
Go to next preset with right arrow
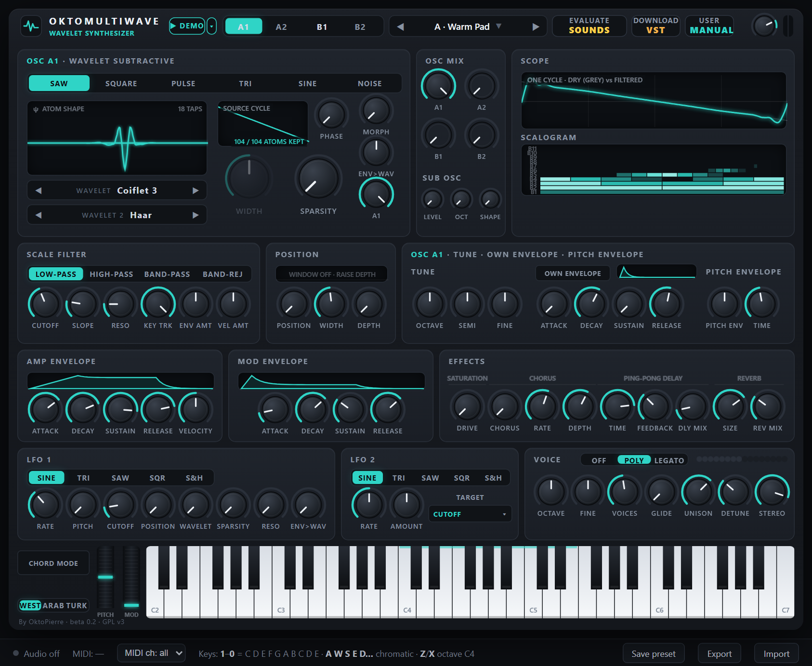click(536, 27)
